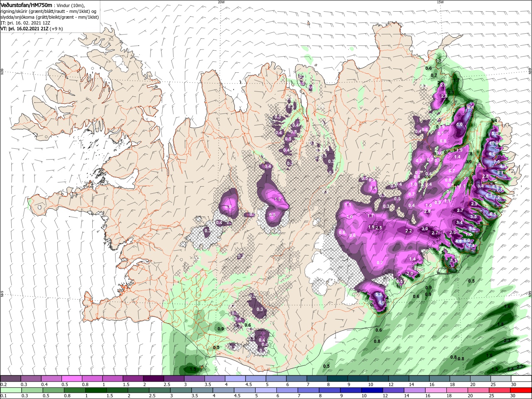Pick the darkest green 1 rain legend swatch
532x399 pixels.
tap(96, 390)
